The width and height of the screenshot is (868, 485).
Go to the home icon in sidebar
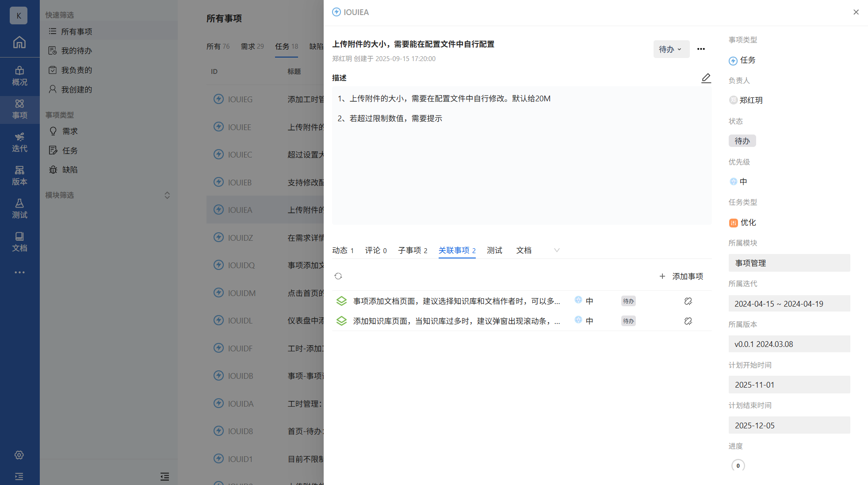pos(19,42)
